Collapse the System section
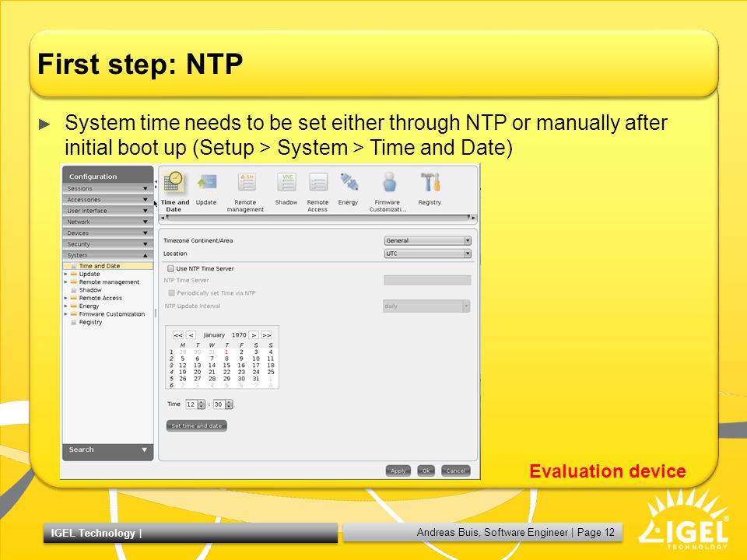 tap(107, 255)
